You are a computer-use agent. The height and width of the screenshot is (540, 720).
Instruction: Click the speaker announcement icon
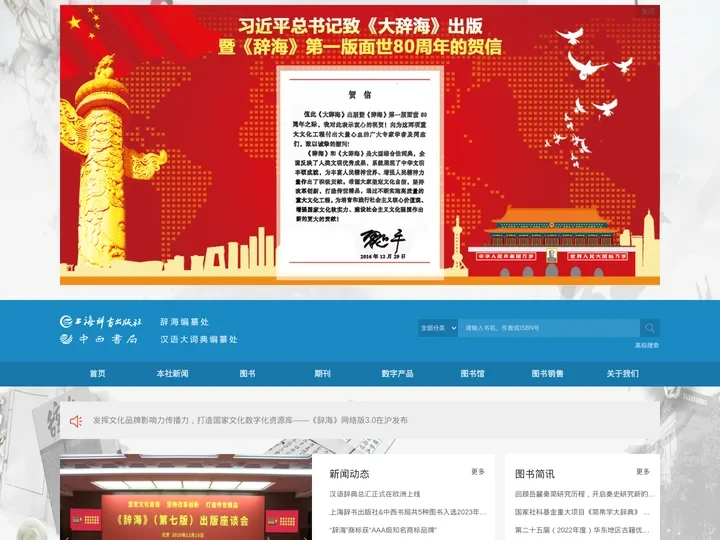pos(76,421)
